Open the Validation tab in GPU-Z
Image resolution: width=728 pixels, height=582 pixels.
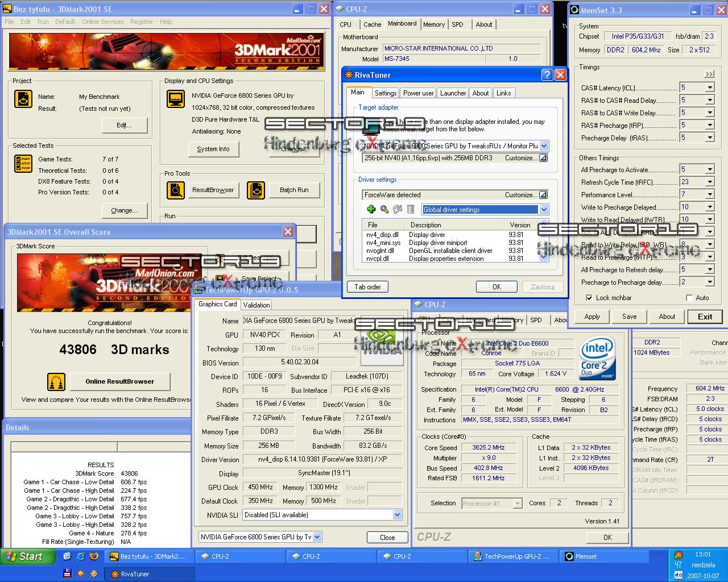(257, 305)
